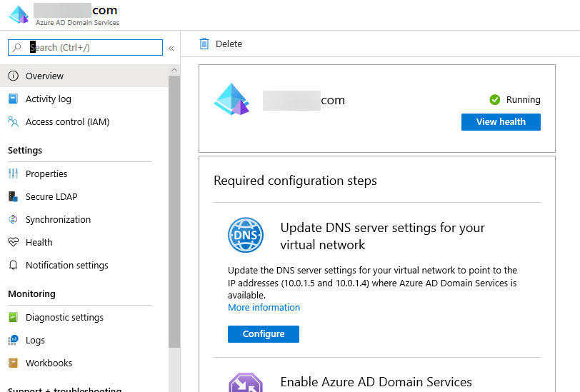The height and width of the screenshot is (392, 580).
Task: Click the Properties sliders icon
Action: tap(13, 174)
